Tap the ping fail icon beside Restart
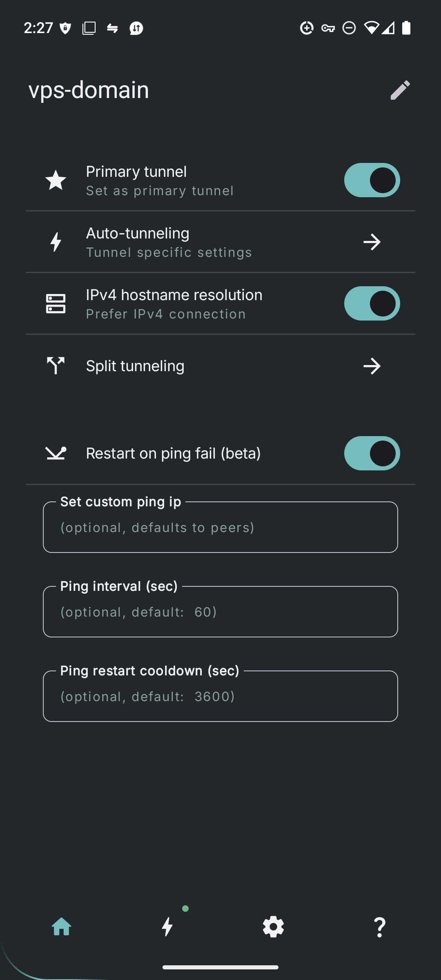441x980 pixels. tap(56, 453)
